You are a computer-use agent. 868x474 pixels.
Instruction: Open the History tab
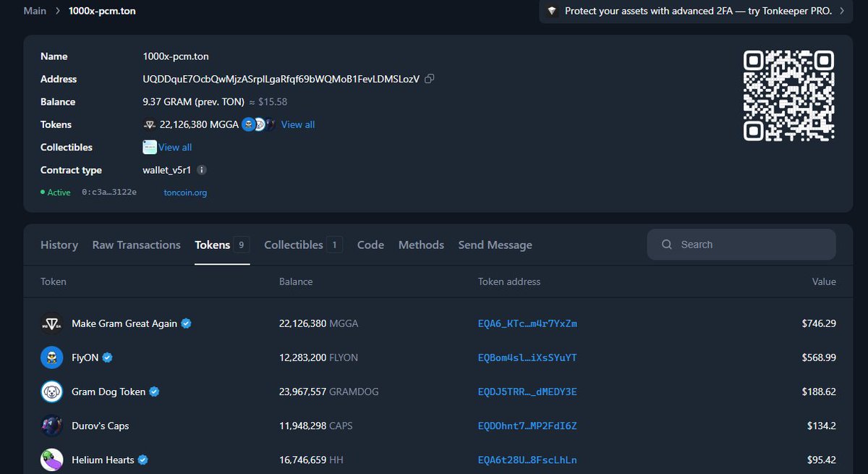tap(59, 245)
